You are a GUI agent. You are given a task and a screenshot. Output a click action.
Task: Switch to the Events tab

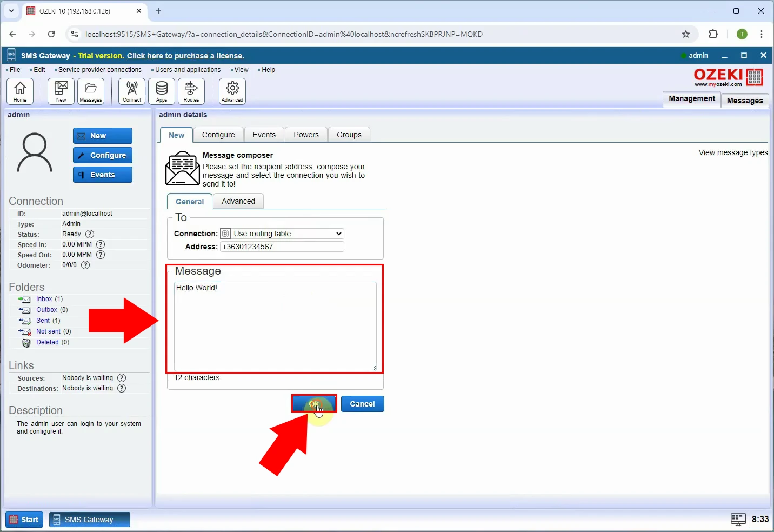click(264, 135)
